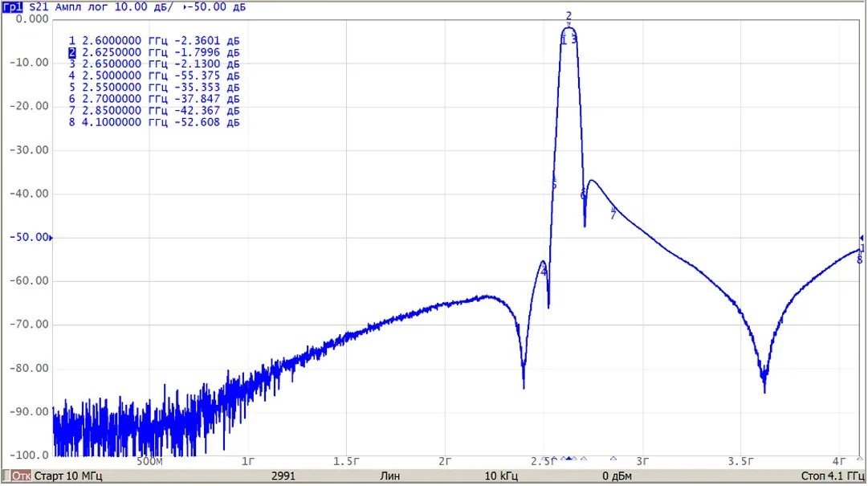868x486 pixels.
Task: Click the S21 measurement parameter
Action: pos(39,6)
